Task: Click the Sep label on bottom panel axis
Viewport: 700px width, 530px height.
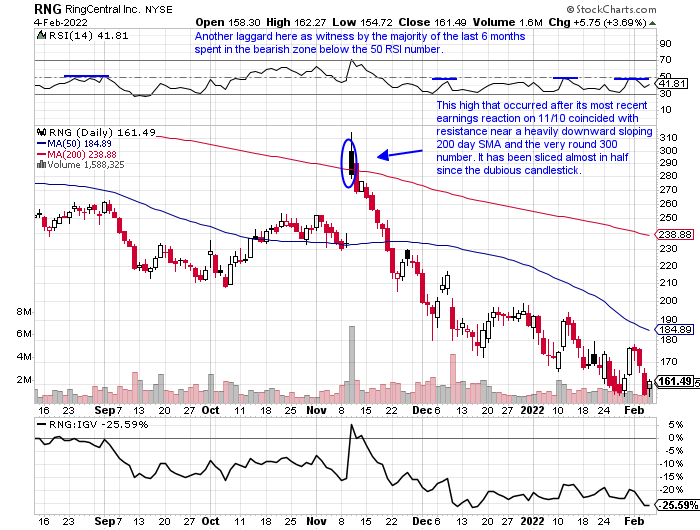Action: pos(105,521)
